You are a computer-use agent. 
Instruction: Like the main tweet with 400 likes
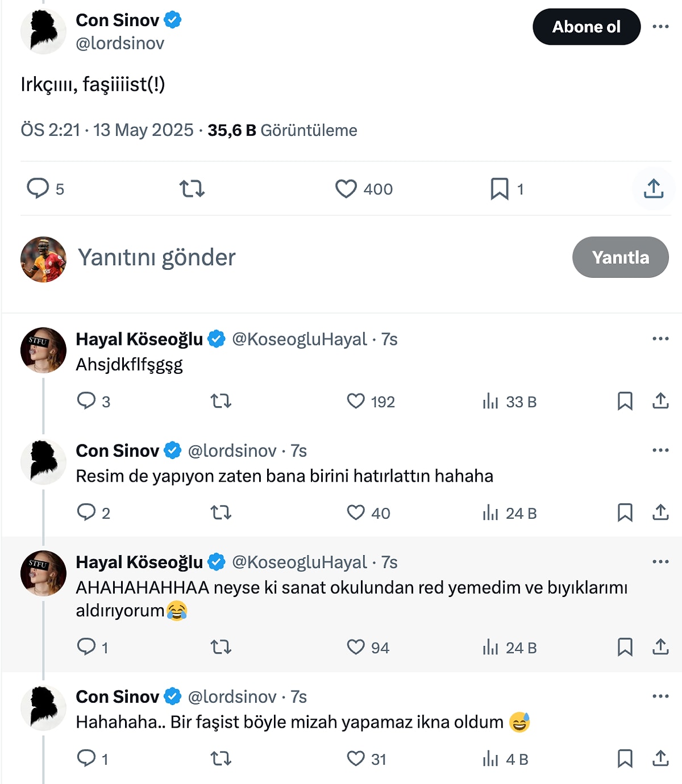[x=346, y=189]
